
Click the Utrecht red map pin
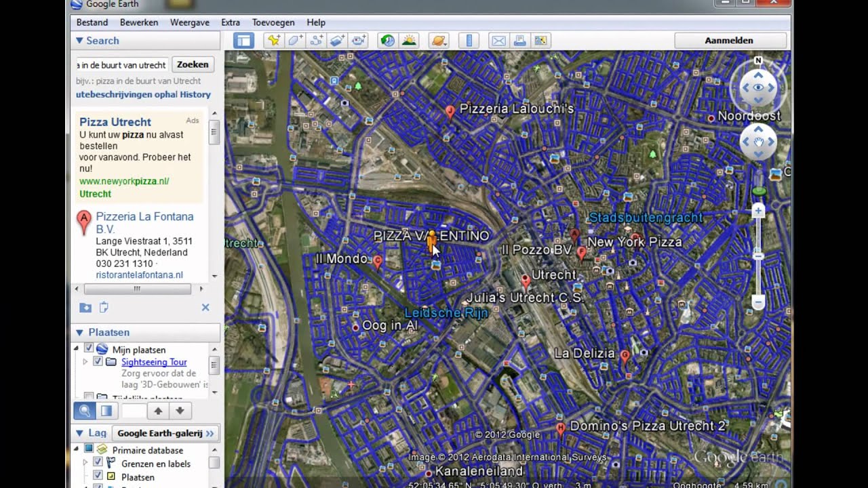(x=526, y=281)
